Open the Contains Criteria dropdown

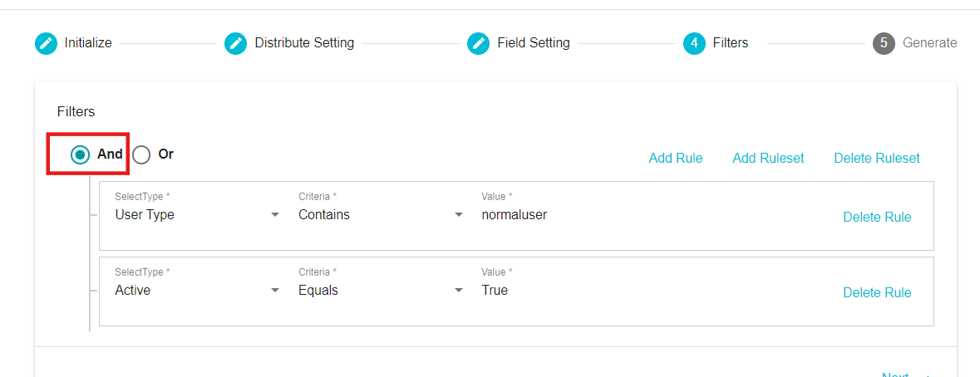point(381,215)
